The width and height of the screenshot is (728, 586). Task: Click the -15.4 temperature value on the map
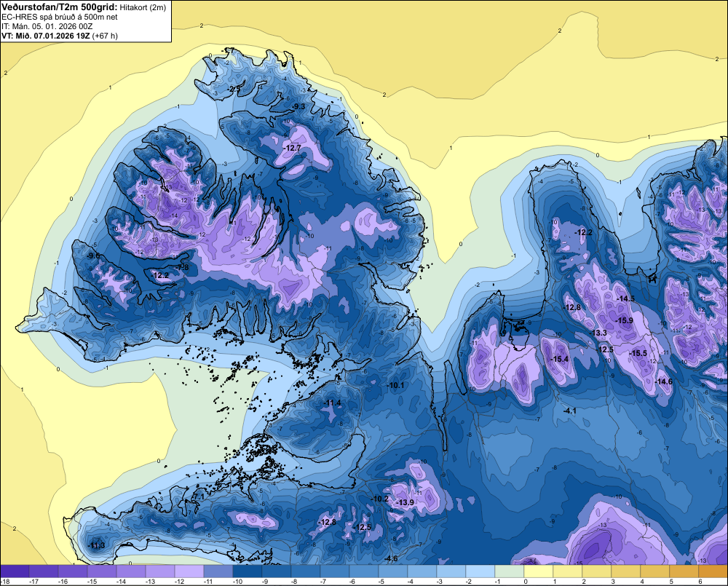point(559,359)
